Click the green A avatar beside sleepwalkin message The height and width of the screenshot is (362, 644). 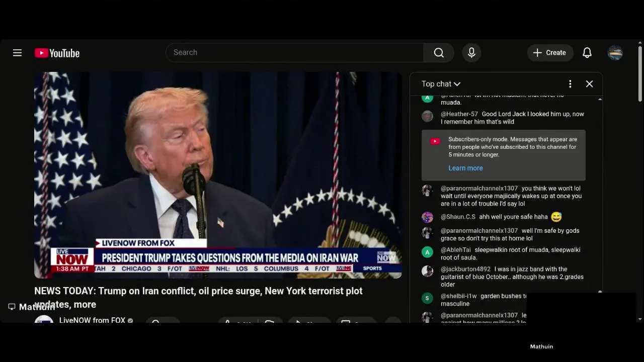point(427,252)
